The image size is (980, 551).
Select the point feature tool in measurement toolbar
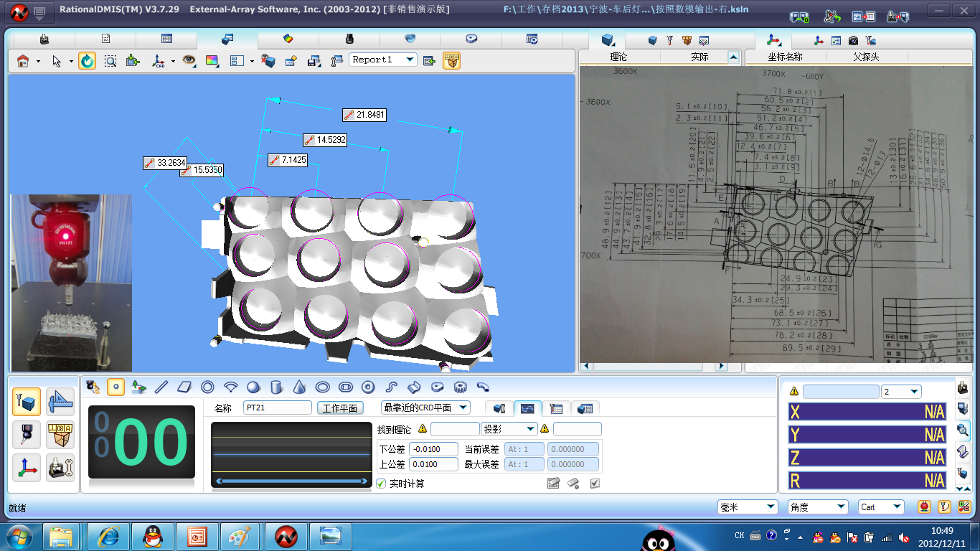click(x=116, y=387)
